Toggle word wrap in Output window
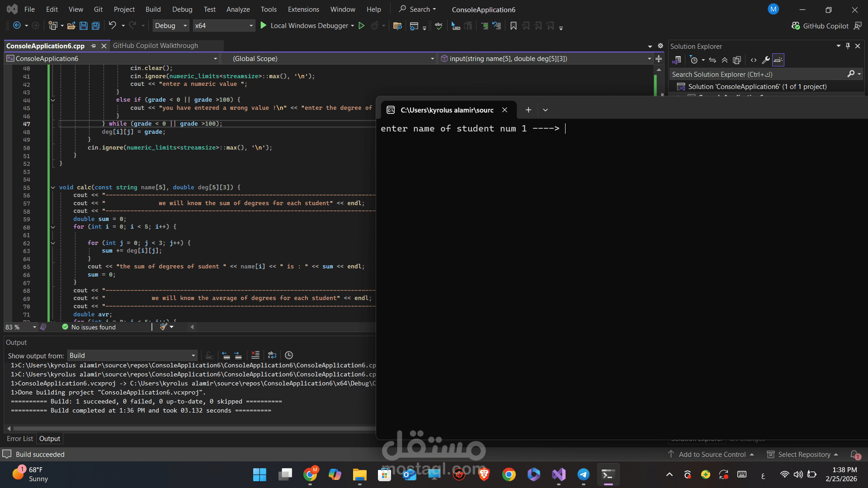Image resolution: width=868 pixels, height=488 pixels. [x=272, y=355]
